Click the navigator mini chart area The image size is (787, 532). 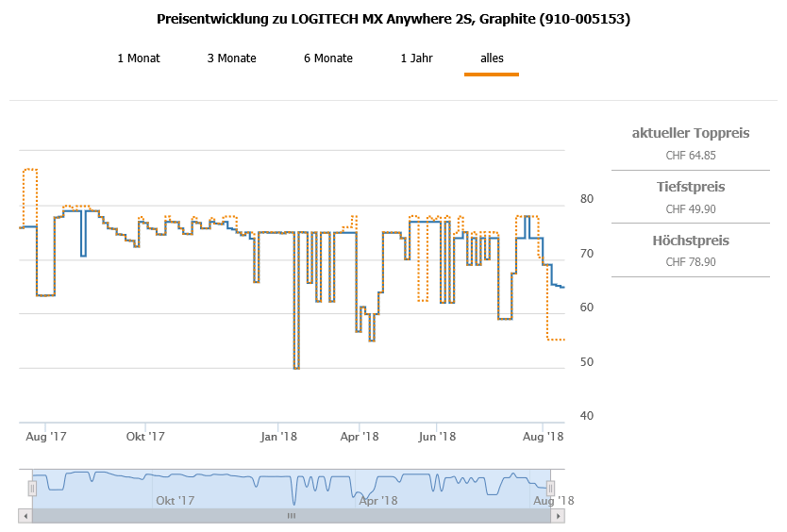tap(283, 486)
